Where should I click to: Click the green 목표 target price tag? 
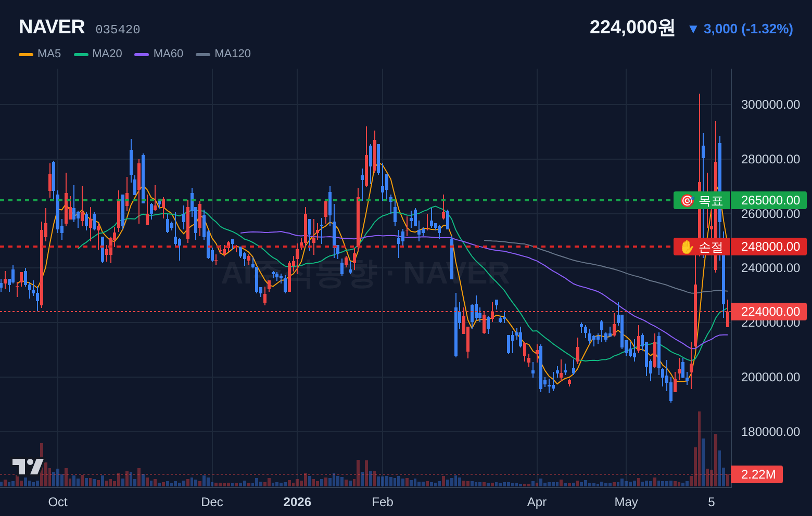(702, 200)
